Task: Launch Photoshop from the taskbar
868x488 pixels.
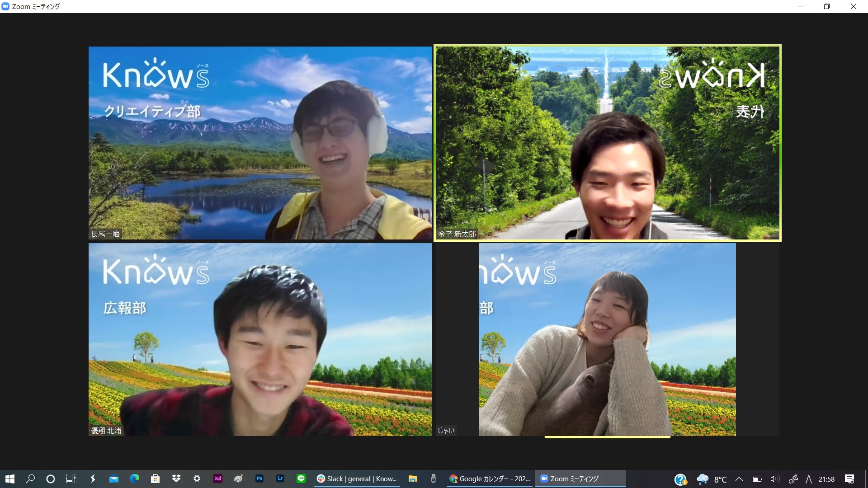Action: tap(259, 479)
